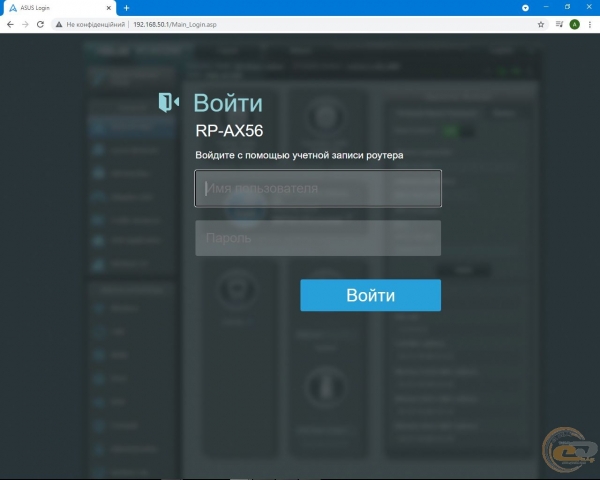Close the ASUS Login tab

click(x=109, y=8)
